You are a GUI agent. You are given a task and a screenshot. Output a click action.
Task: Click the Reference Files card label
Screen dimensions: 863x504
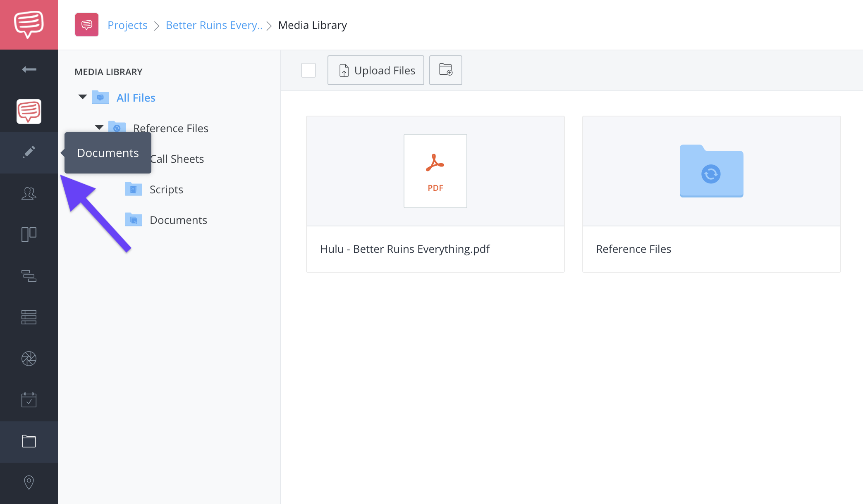click(x=634, y=249)
